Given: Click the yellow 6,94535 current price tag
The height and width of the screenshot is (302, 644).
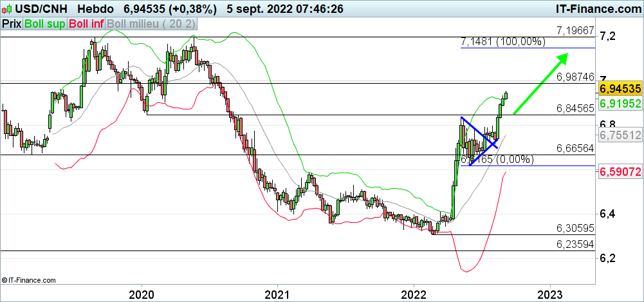Looking at the screenshot, I should (620, 88).
